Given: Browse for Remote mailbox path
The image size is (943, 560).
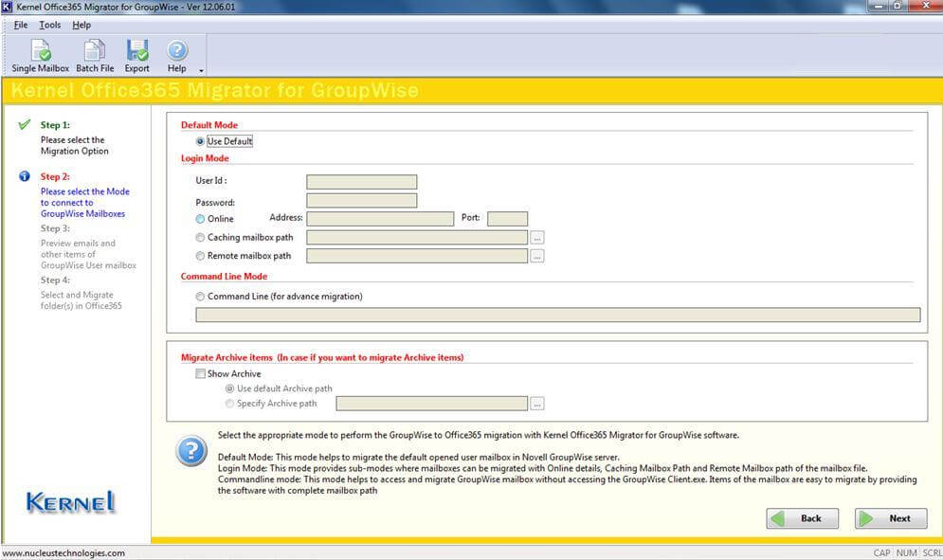Looking at the screenshot, I should coord(537,256).
